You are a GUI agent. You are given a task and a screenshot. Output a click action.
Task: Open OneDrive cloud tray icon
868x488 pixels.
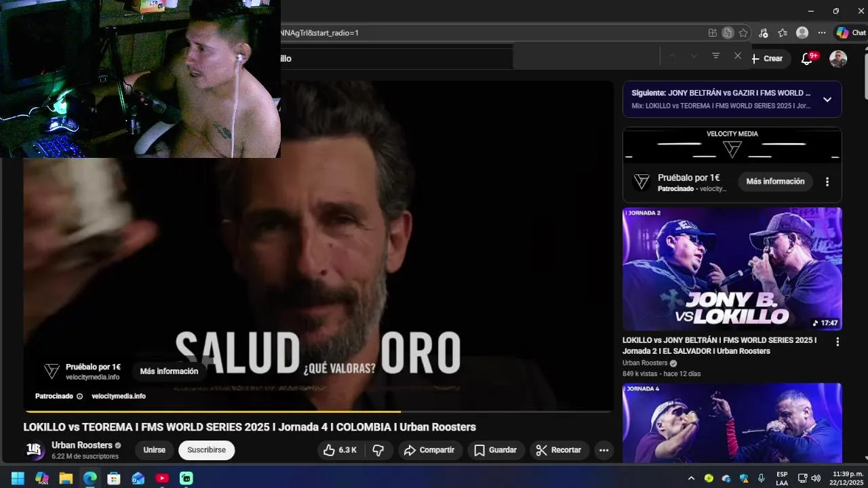(x=726, y=479)
